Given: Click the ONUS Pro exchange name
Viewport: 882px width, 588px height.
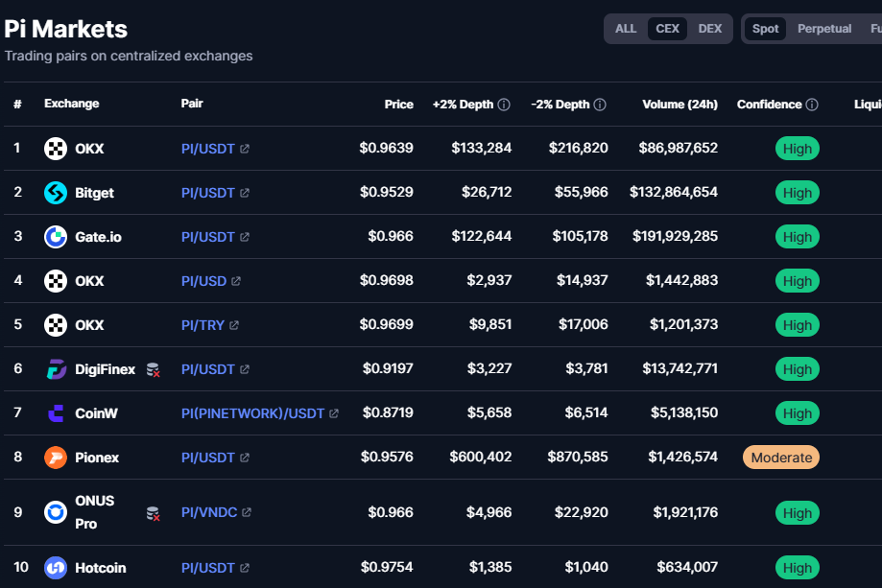Looking at the screenshot, I should [x=94, y=512].
